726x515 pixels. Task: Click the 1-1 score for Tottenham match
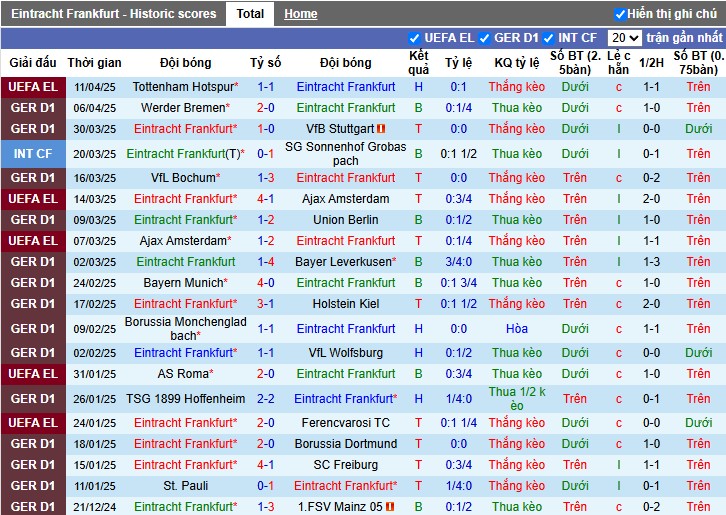[x=266, y=87]
